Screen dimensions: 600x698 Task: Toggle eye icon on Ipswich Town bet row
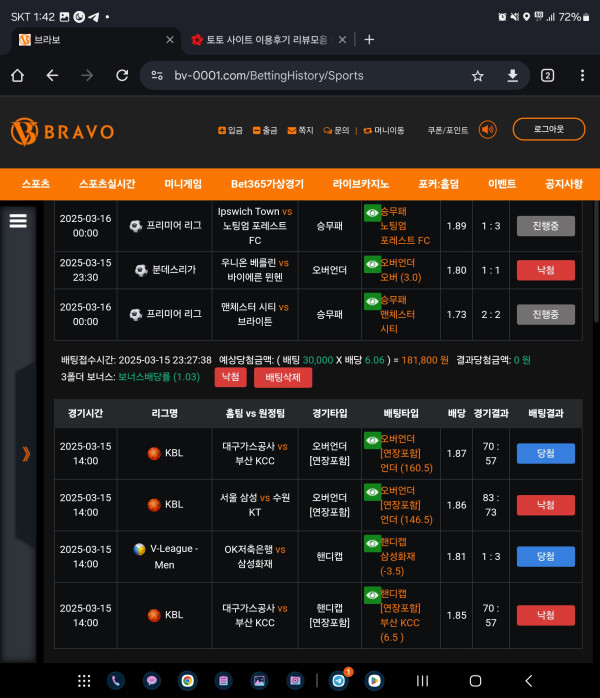point(372,212)
